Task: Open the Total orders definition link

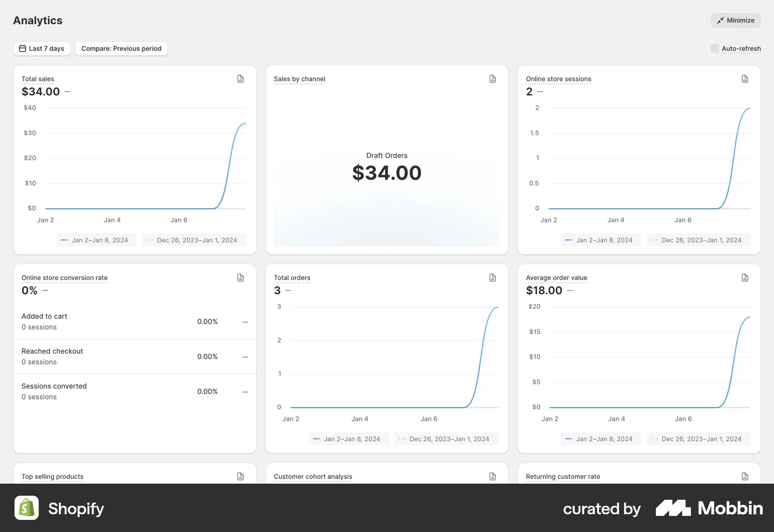Action: coord(292,278)
